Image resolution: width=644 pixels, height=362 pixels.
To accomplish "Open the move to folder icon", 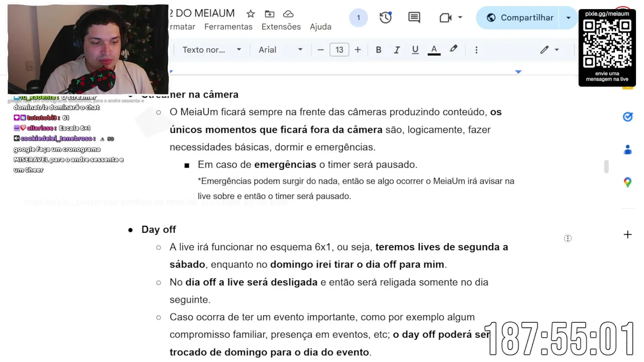I will click(x=270, y=14).
